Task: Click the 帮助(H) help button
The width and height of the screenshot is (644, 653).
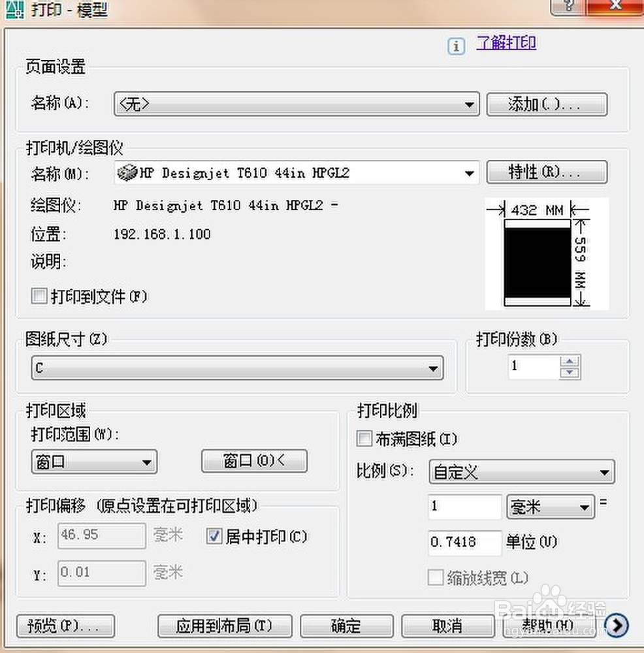Action: pos(549,625)
